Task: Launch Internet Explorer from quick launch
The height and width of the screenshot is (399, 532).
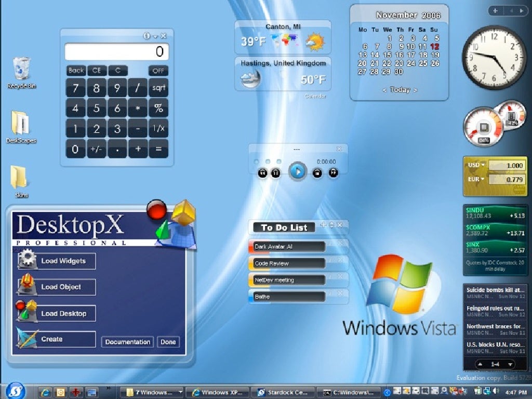Action: [45, 393]
